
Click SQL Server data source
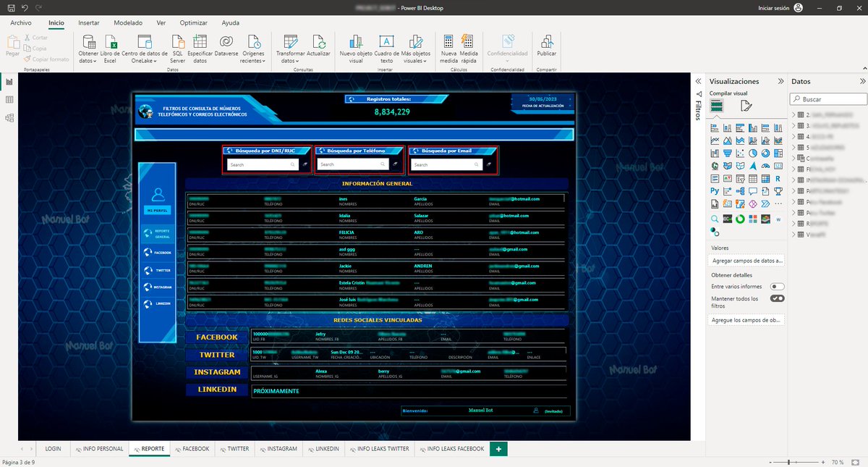[177, 49]
